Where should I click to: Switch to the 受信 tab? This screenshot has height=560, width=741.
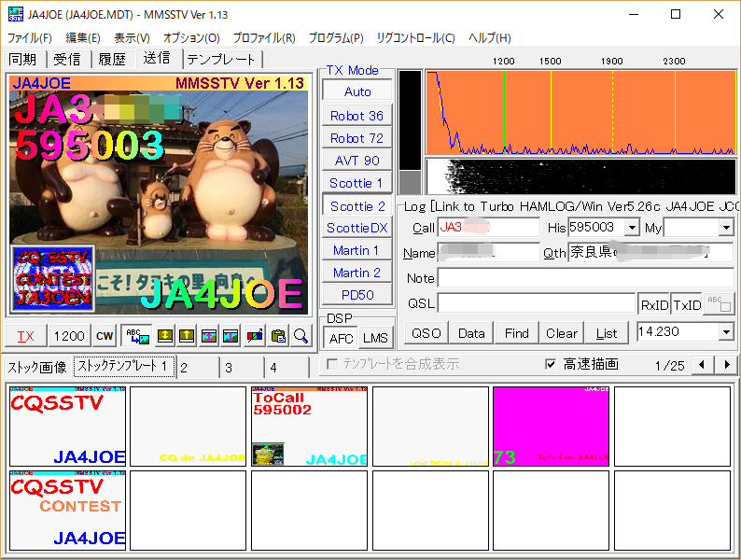pyautogui.click(x=67, y=59)
